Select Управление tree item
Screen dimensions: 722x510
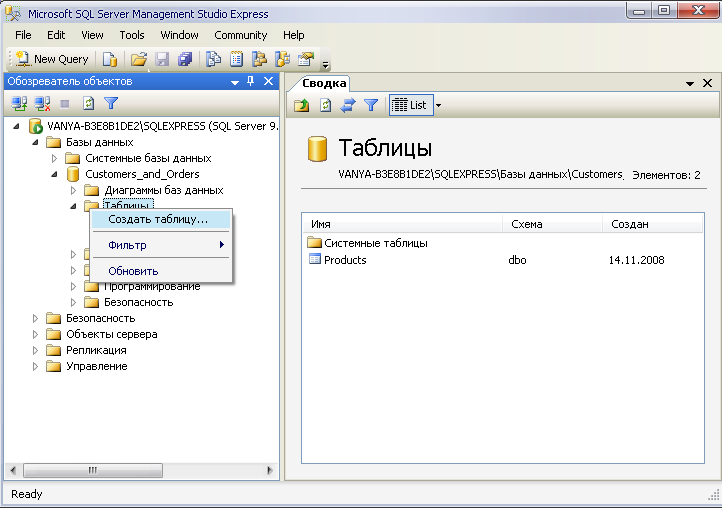pyautogui.click(x=97, y=366)
